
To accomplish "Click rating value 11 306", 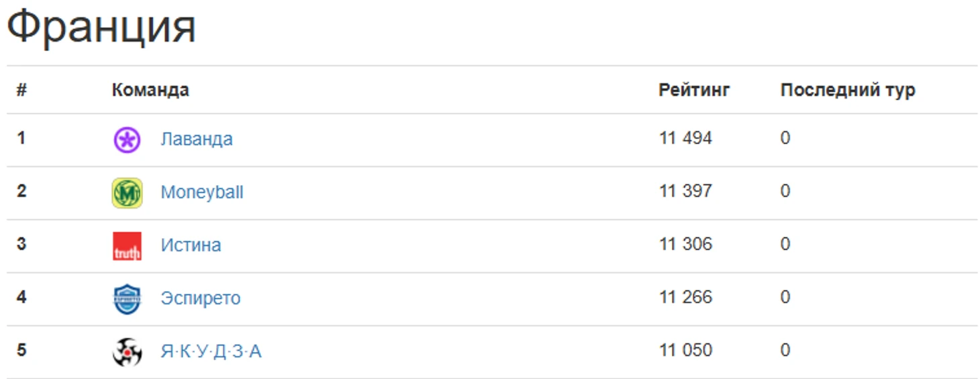I will click(x=685, y=244).
